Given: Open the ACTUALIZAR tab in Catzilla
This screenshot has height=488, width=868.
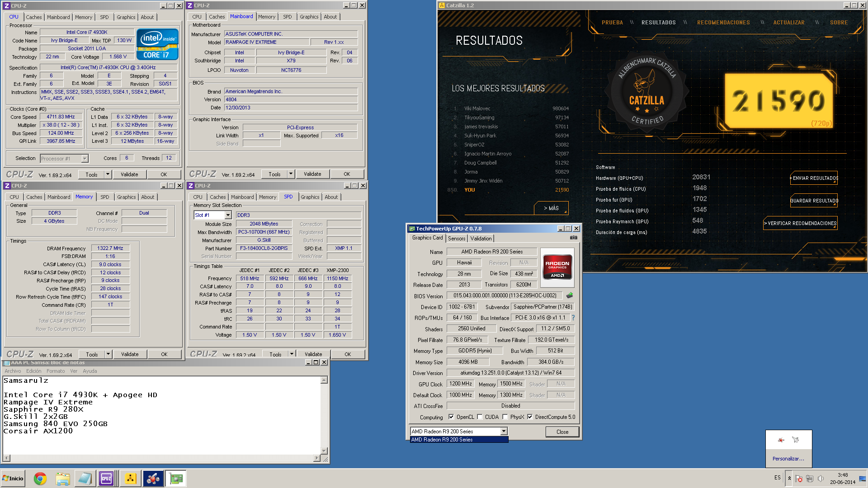Looking at the screenshot, I should [789, 23].
